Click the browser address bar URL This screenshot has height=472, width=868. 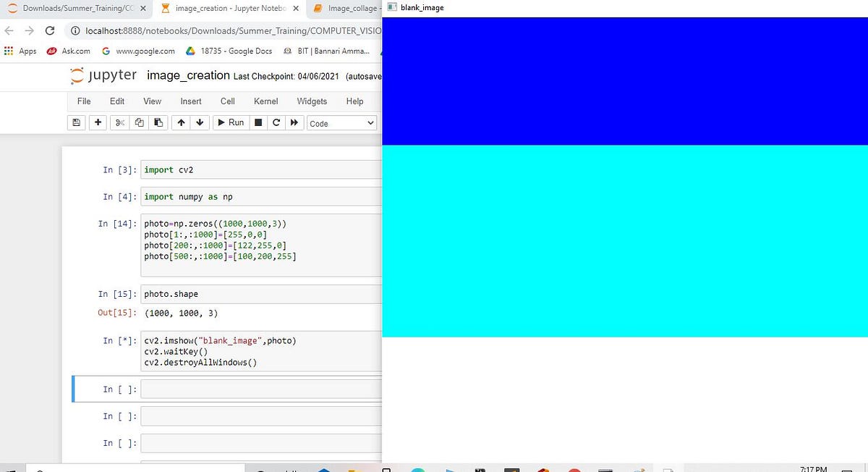217,30
